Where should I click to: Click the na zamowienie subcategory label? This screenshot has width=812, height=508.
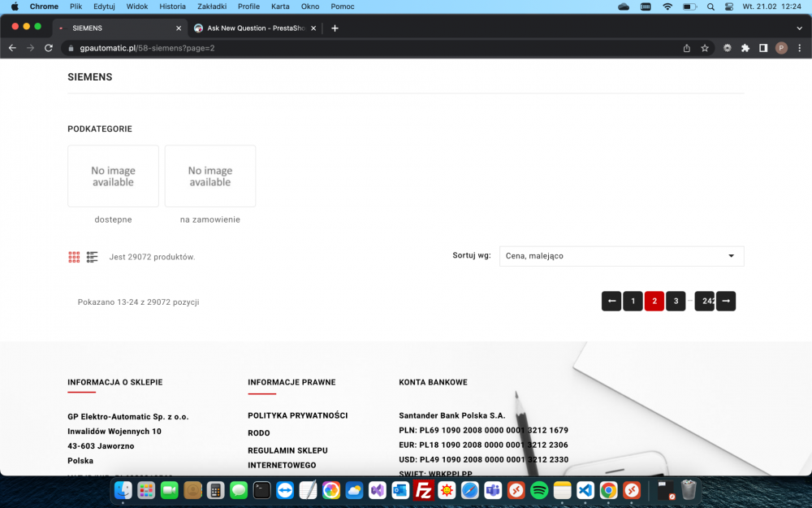click(210, 219)
